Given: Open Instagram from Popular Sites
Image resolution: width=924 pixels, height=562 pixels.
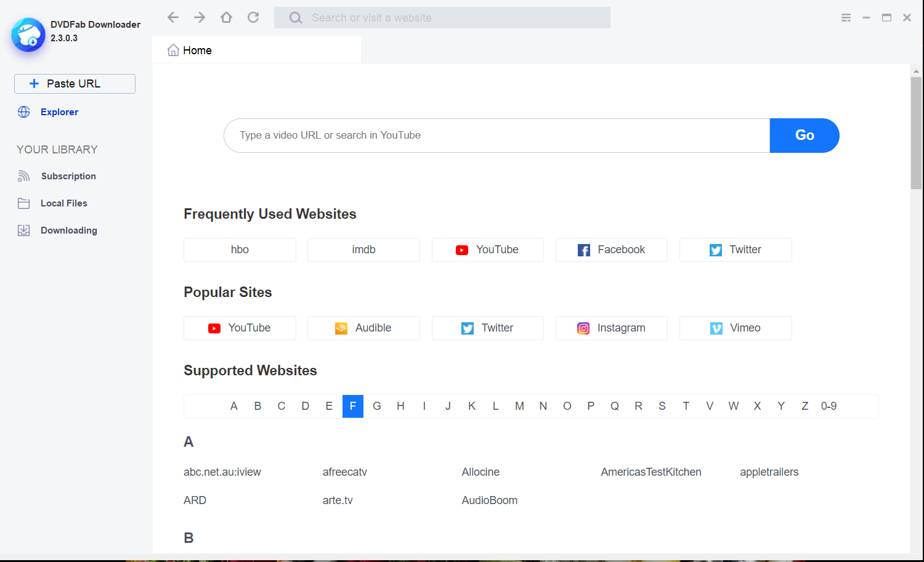Looking at the screenshot, I should (612, 328).
